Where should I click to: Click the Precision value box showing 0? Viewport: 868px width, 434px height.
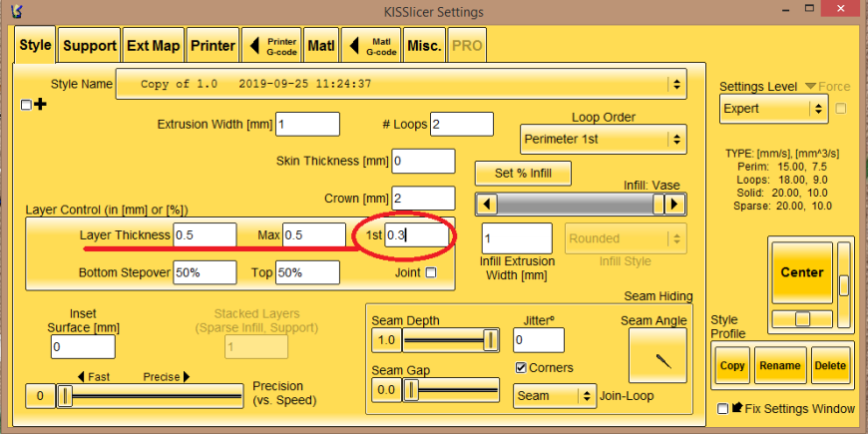(41, 396)
